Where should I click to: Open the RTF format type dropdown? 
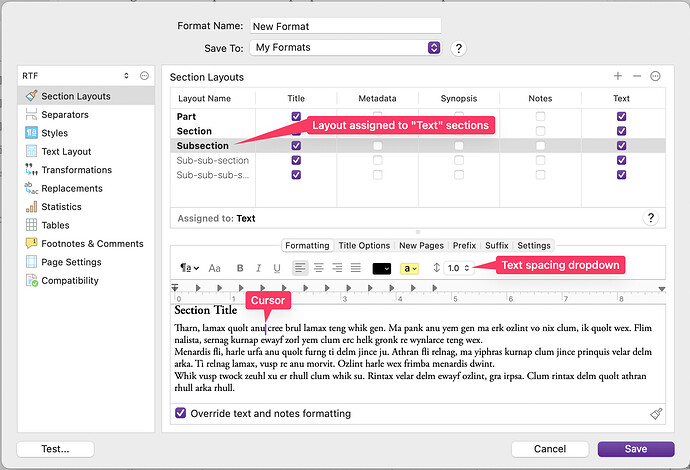pyautogui.click(x=77, y=76)
